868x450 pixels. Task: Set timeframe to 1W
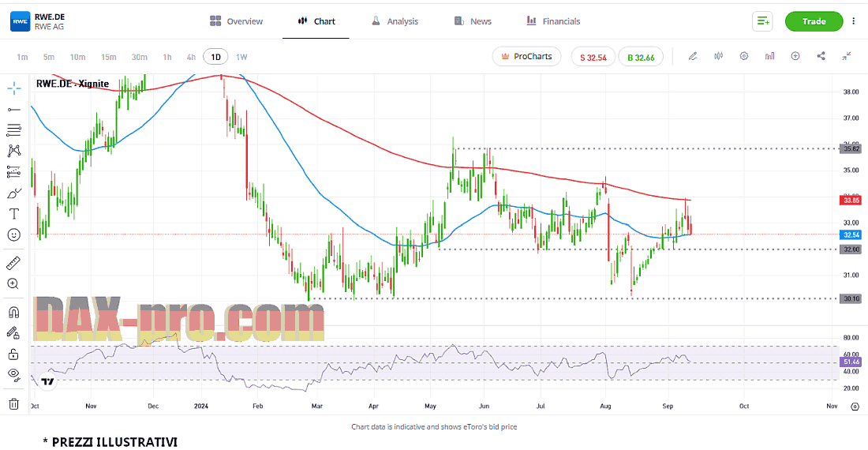[x=241, y=57]
